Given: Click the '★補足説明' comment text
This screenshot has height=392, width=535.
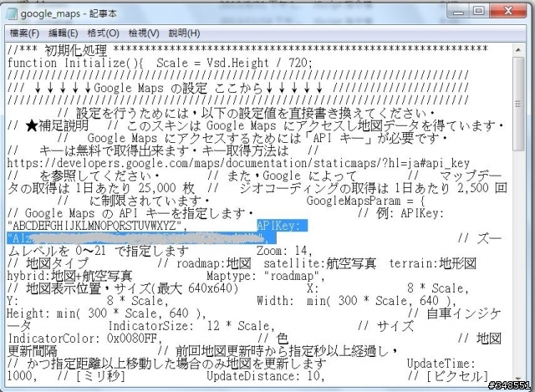Looking at the screenshot, I should (57, 125).
